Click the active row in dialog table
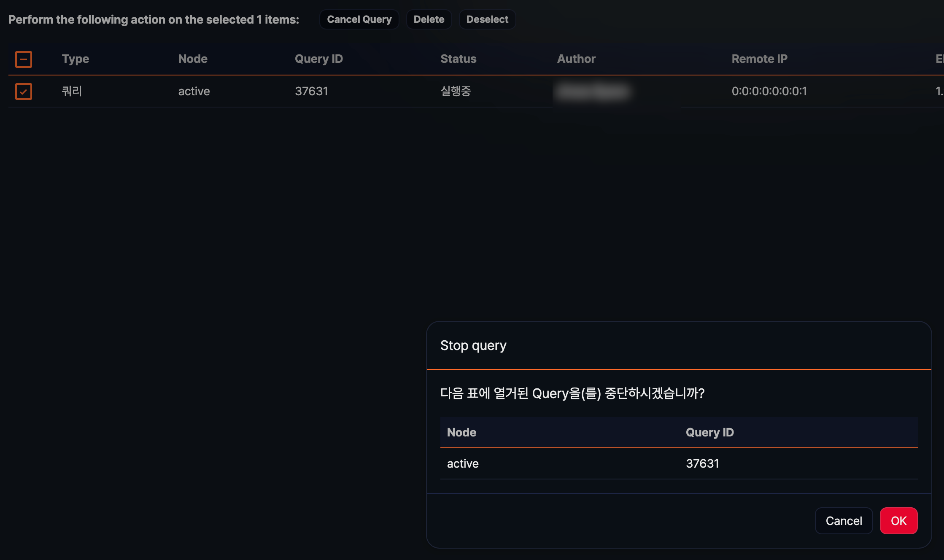Image resolution: width=944 pixels, height=560 pixels. (x=463, y=464)
